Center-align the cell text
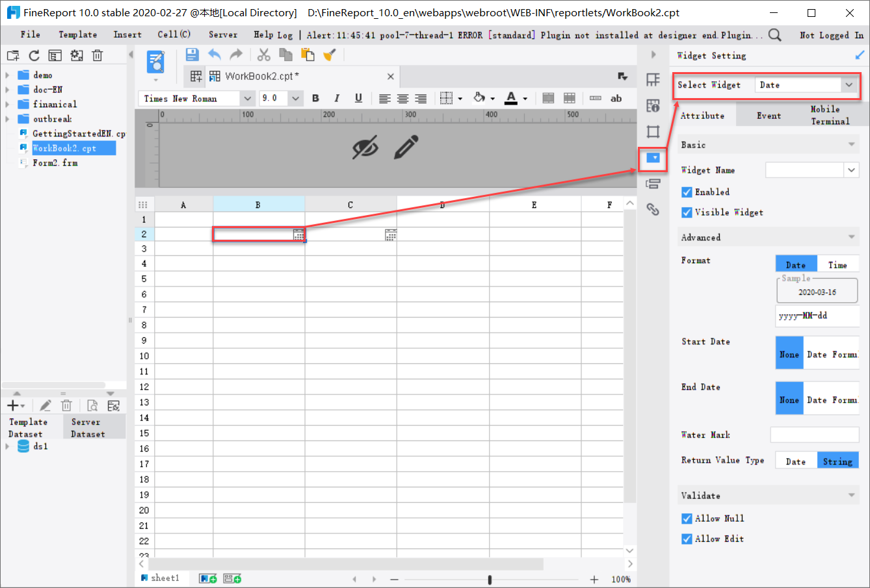Image resolution: width=870 pixels, height=588 pixels. [x=403, y=99]
